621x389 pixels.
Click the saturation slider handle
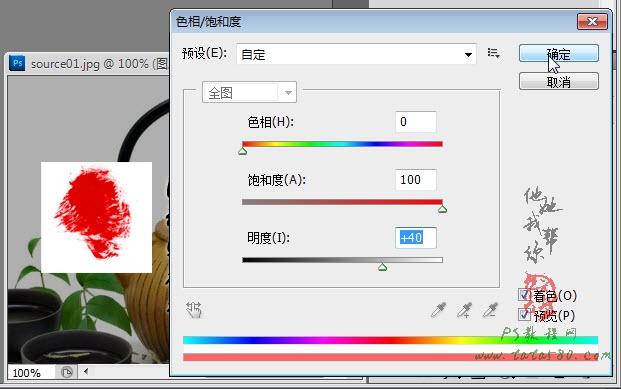coord(442,209)
